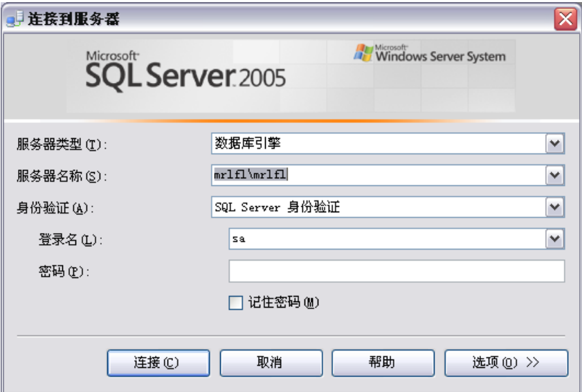582x392 pixels.
Task: Click the 服务器类型 label
Action: 62,144
